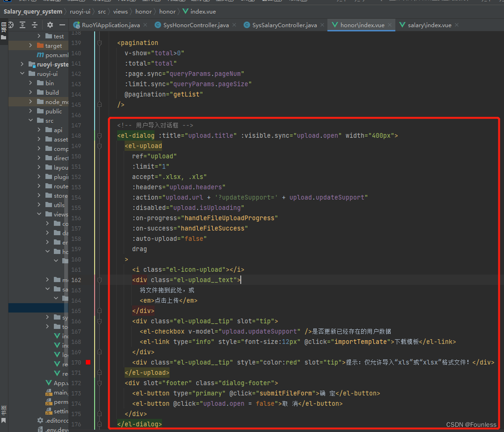The image size is (504, 432).
Task: Click the Expand All icon in project panel
Action: (22, 25)
